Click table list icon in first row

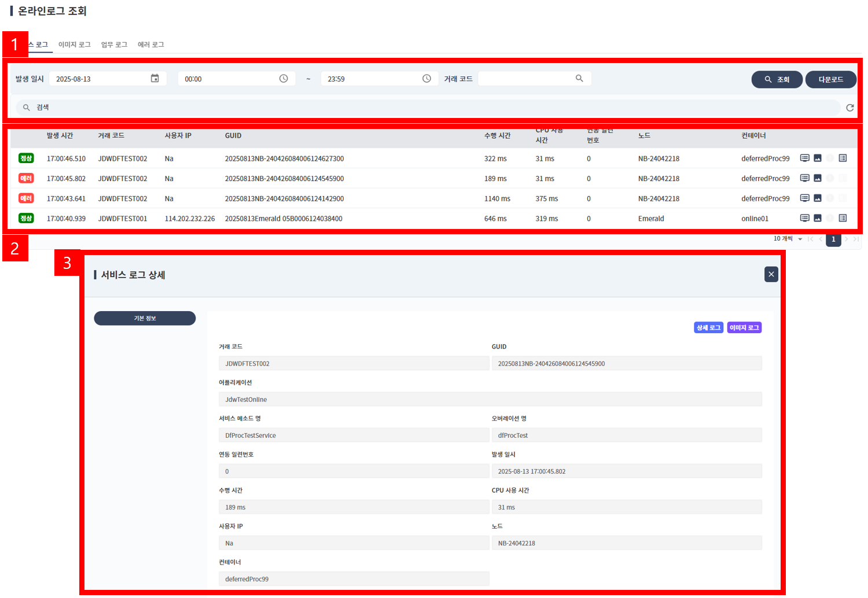(x=843, y=158)
